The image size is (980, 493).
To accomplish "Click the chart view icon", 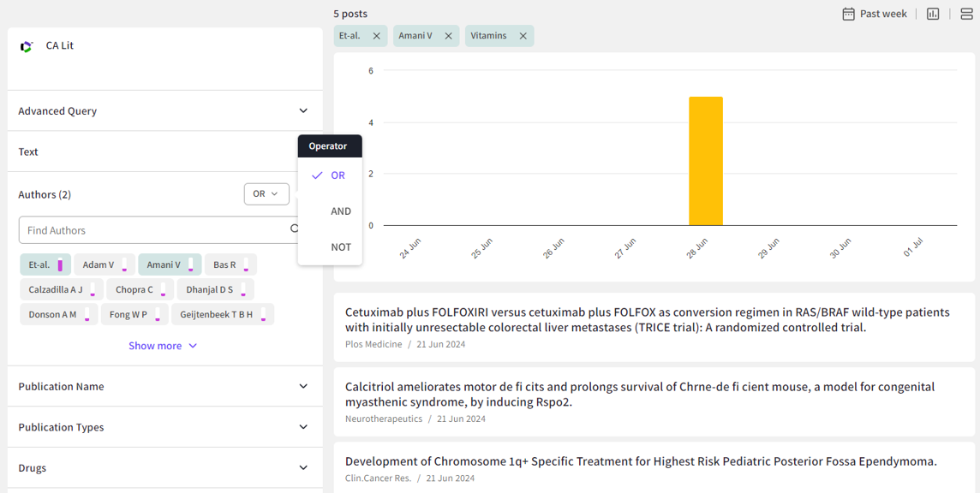I will (933, 14).
